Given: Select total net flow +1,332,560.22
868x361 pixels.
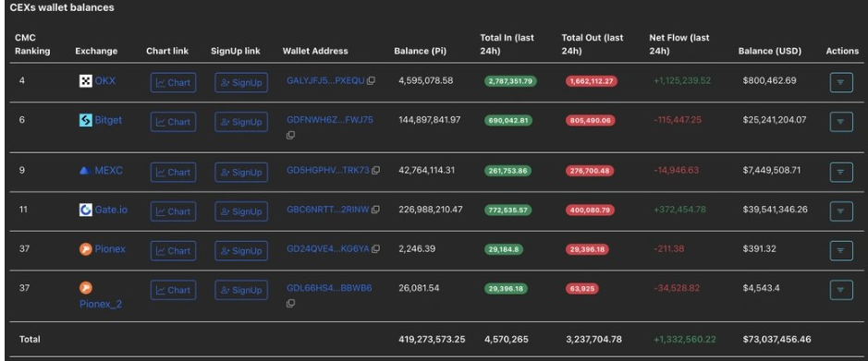Looking at the screenshot, I should pyautogui.click(x=684, y=339).
